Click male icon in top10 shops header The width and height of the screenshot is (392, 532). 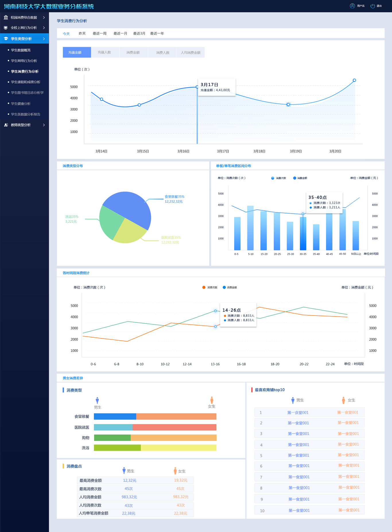click(x=293, y=400)
